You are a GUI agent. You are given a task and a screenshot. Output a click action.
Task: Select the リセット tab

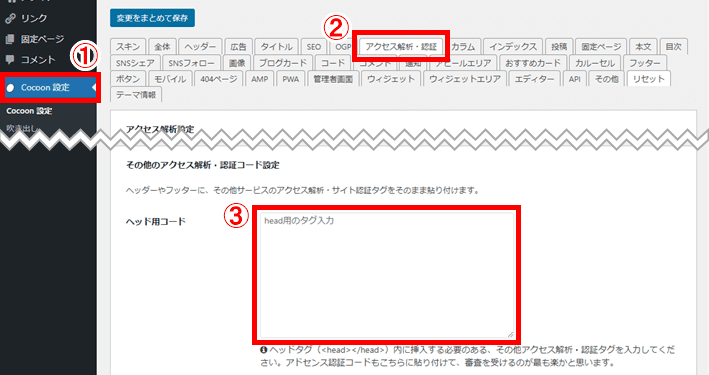[648, 79]
